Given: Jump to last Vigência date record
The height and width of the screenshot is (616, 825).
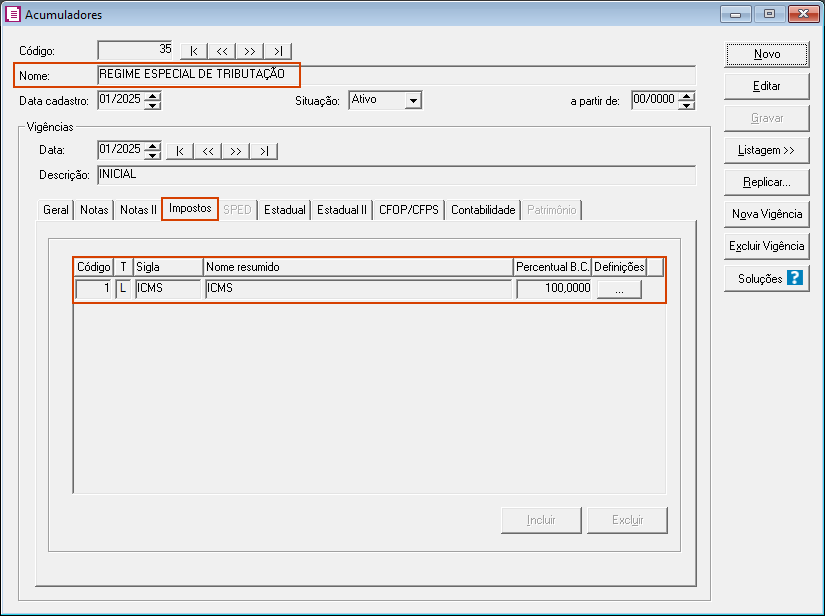Looking at the screenshot, I should tap(263, 151).
